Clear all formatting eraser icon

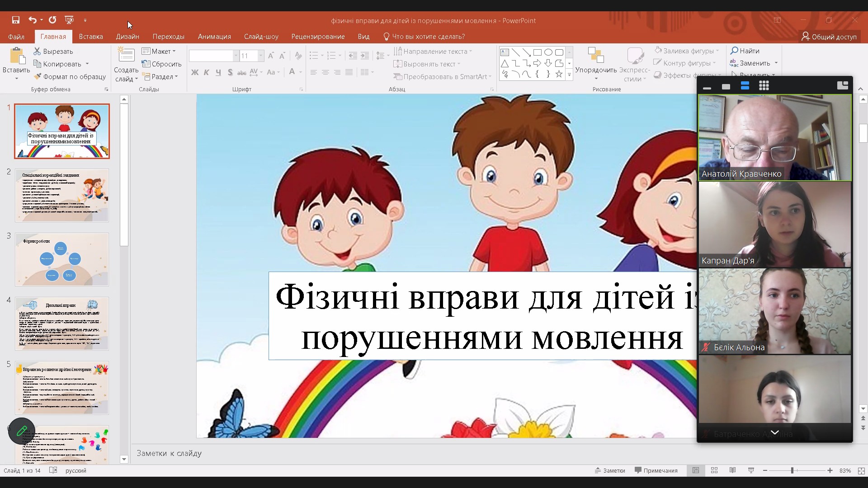pos(298,56)
